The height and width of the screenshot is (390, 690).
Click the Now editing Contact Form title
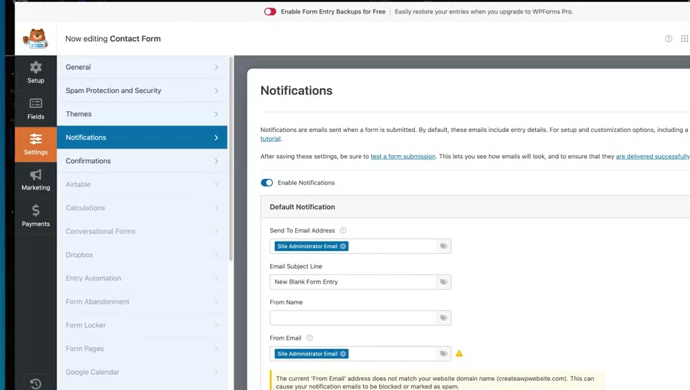click(113, 39)
